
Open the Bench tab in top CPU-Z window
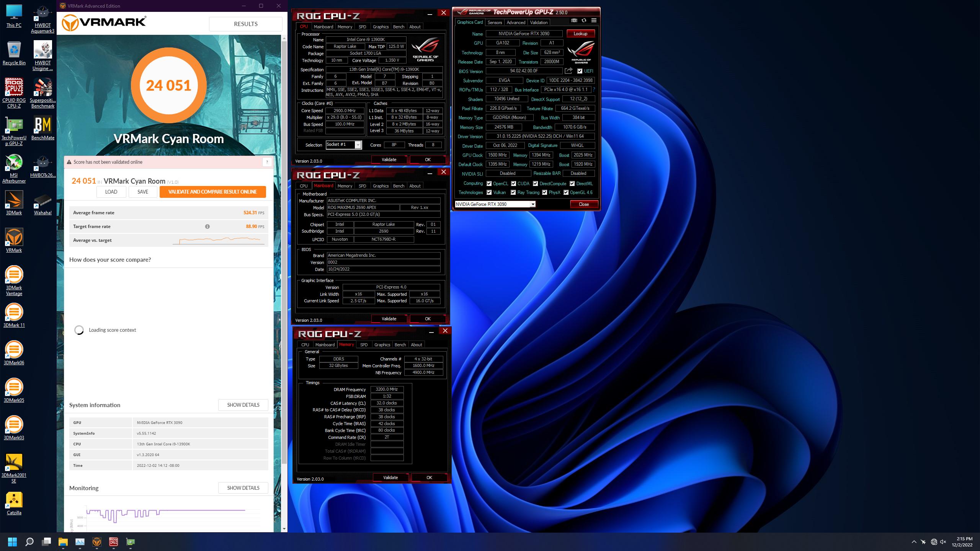399,27
